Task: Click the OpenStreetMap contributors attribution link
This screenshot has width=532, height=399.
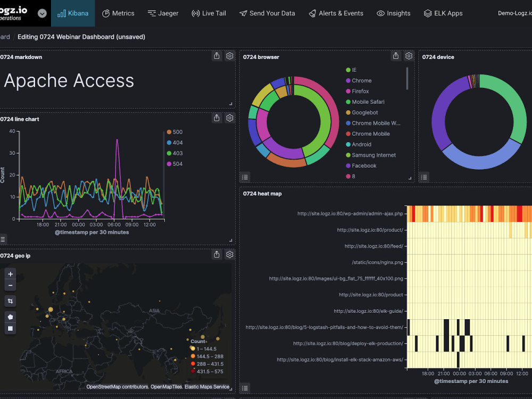Action: click(117, 387)
